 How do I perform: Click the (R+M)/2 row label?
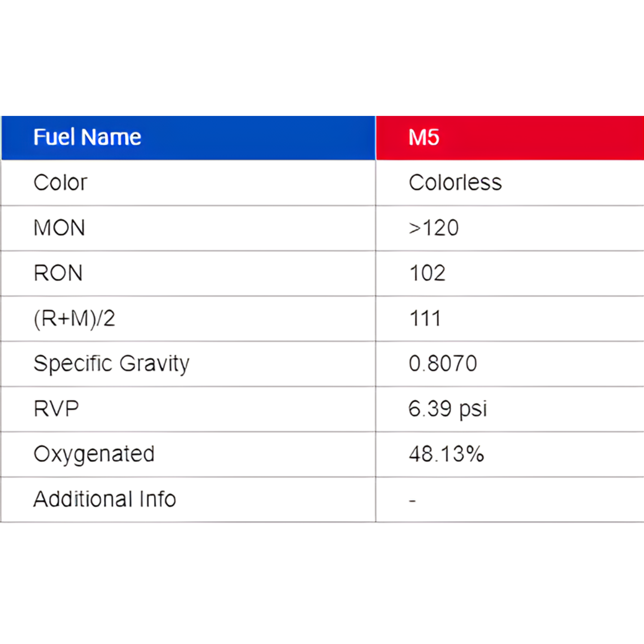[x=74, y=319]
